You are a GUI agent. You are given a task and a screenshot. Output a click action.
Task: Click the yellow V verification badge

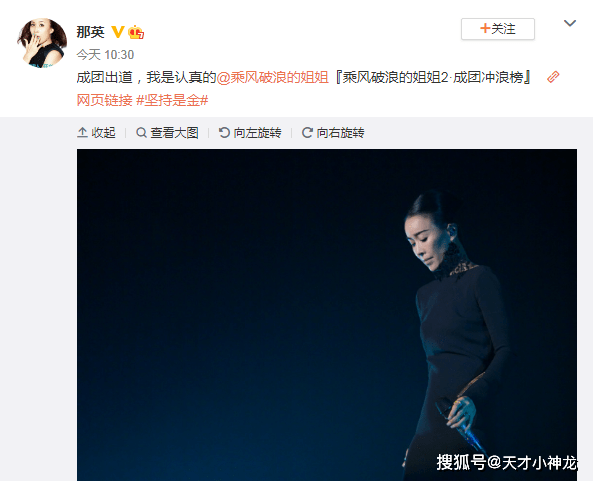[x=118, y=32]
